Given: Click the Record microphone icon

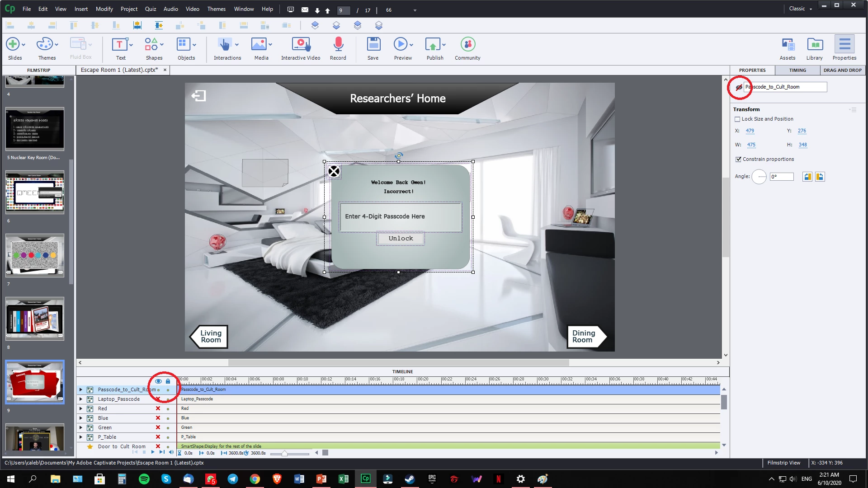Looking at the screenshot, I should point(338,45).
